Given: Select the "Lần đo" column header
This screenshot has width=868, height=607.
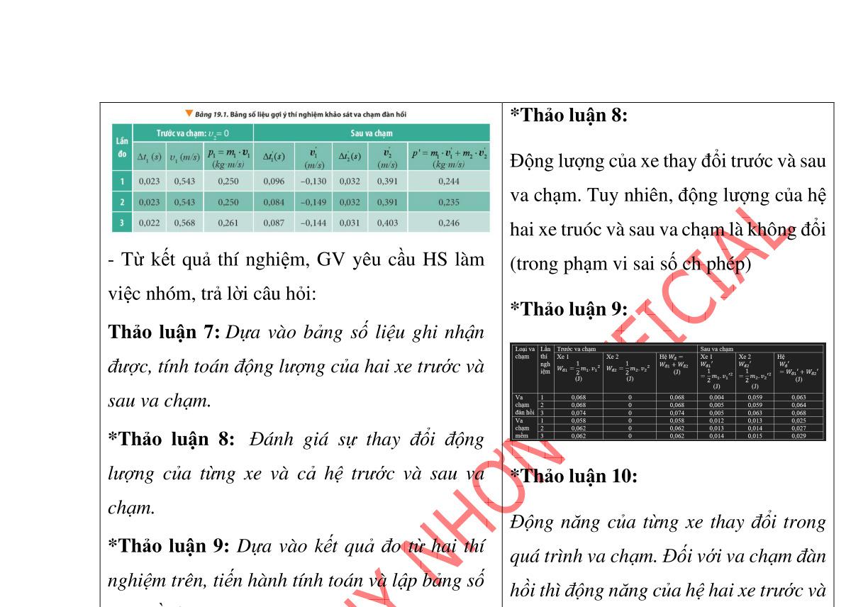Looking at the screenshot, I should [x=123, y=147].
